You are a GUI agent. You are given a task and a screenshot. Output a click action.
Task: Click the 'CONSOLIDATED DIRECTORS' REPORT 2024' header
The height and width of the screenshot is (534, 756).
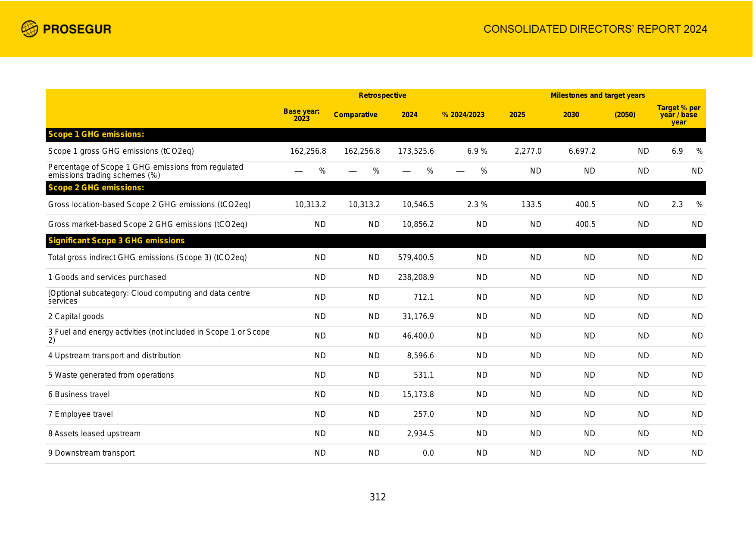(595, 29)
